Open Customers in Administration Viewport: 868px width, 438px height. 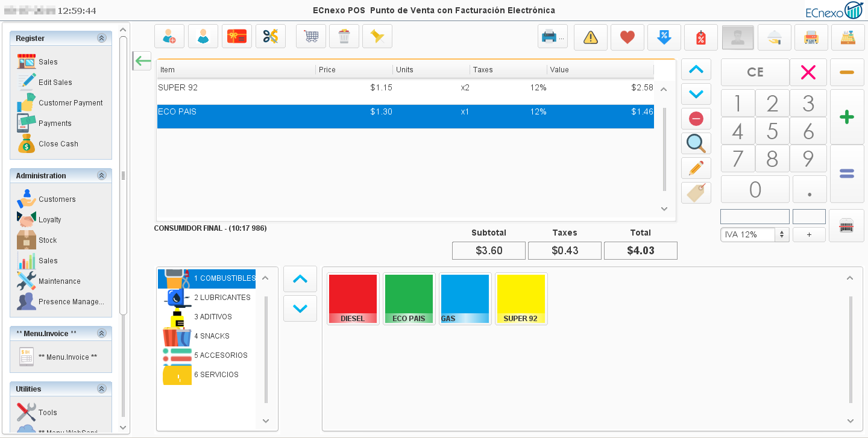pyautogui.click(x=46, y=199)
